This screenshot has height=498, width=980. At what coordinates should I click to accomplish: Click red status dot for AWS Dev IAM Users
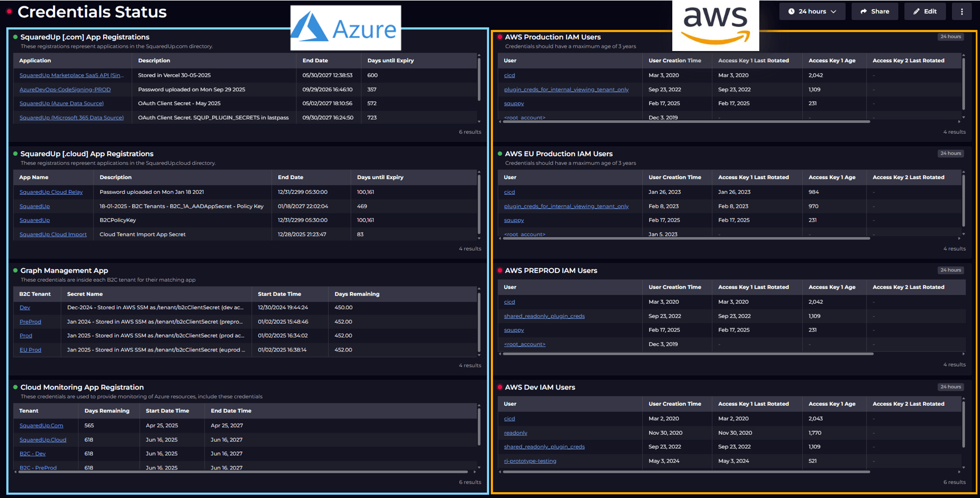[x=500, y=387]
